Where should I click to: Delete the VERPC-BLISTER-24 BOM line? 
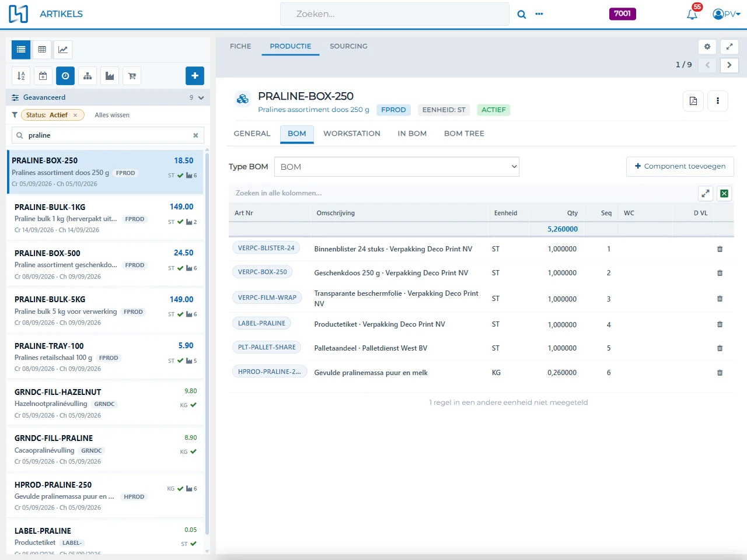pyautogui.click(x=720, y=249)
